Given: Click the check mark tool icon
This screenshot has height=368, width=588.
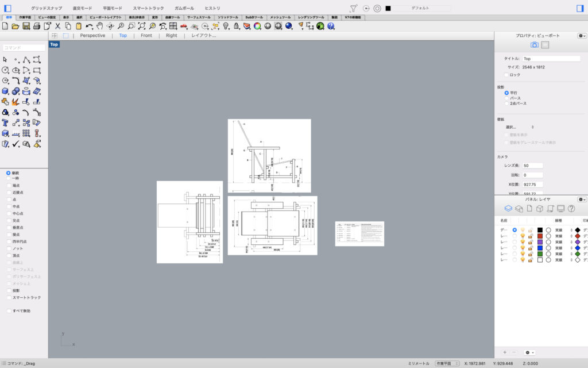Looking at the screenshot, I should 16,144.
